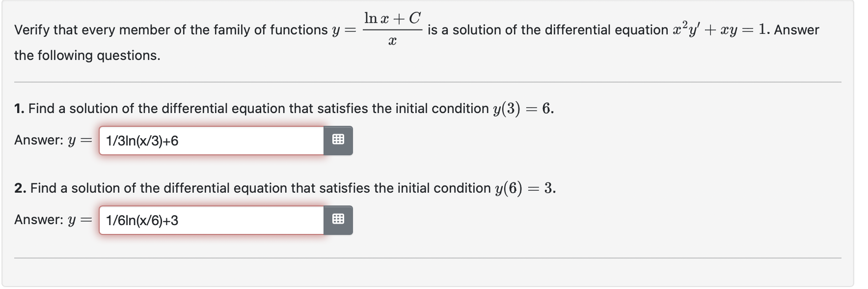This screenshot has width=868, height=289.
Task: Open equation editor beside the 1/3ln(x/3)+6 answer
Action: pyautogui.click(x=338, y=141)
